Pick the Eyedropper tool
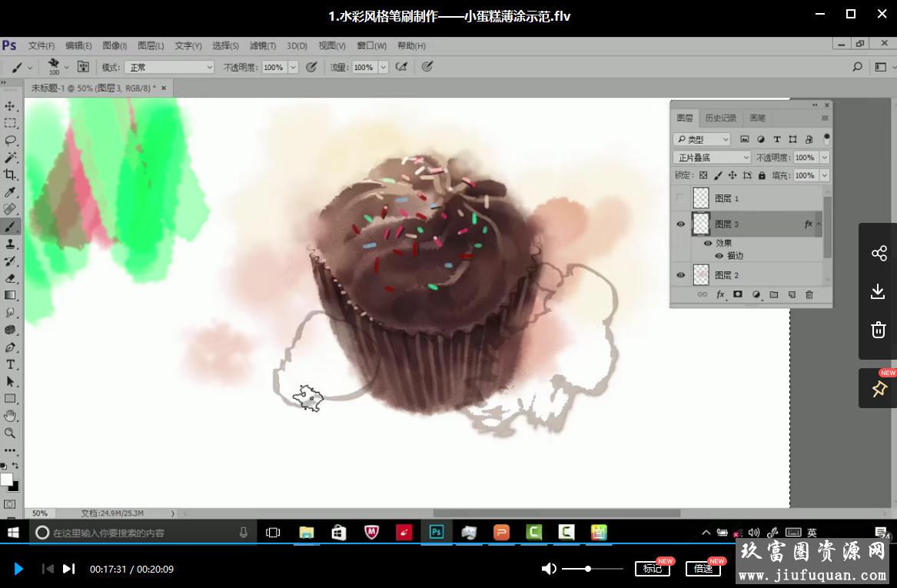 click(x=10, y=192)
